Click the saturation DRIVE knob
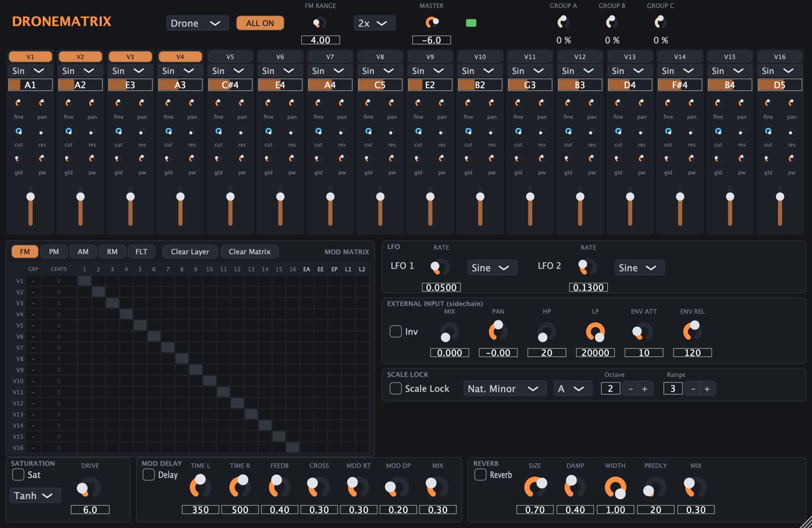812x528 pixels. point(89,488)
